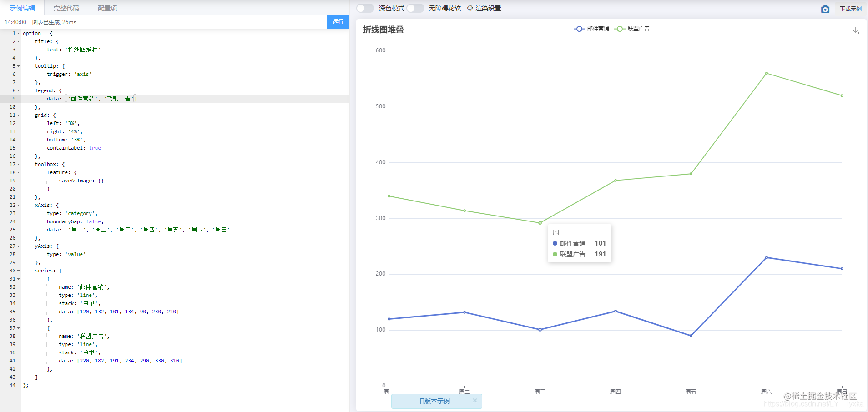Click the 旧版本示例 banner at chart bottom

point(434,401)
